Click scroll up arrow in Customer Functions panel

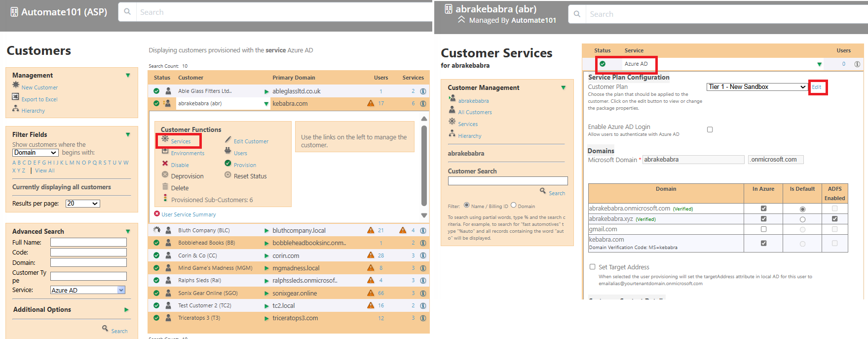click(424, 119)
